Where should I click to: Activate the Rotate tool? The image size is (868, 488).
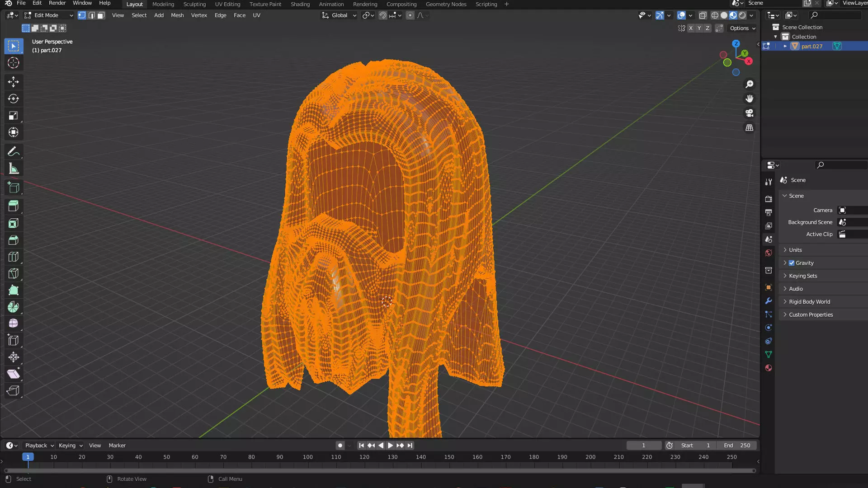[14, 99]
